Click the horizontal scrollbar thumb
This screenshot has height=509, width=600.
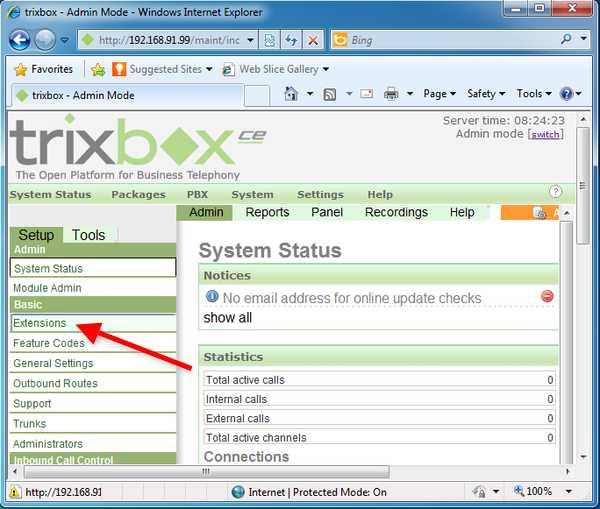click(207, 471)
